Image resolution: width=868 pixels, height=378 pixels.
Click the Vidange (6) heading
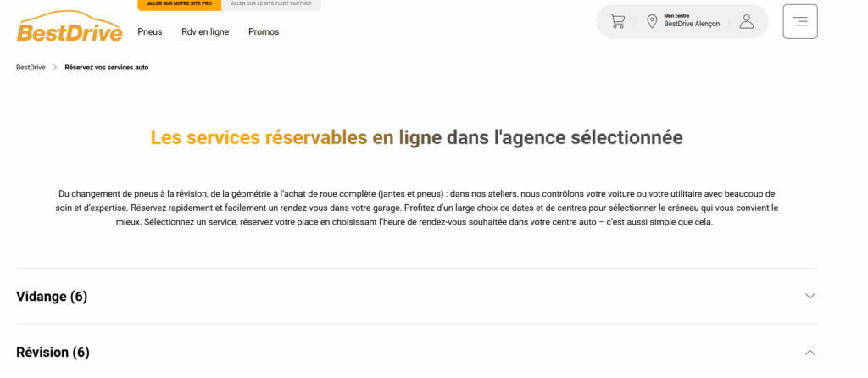point(52,296)
